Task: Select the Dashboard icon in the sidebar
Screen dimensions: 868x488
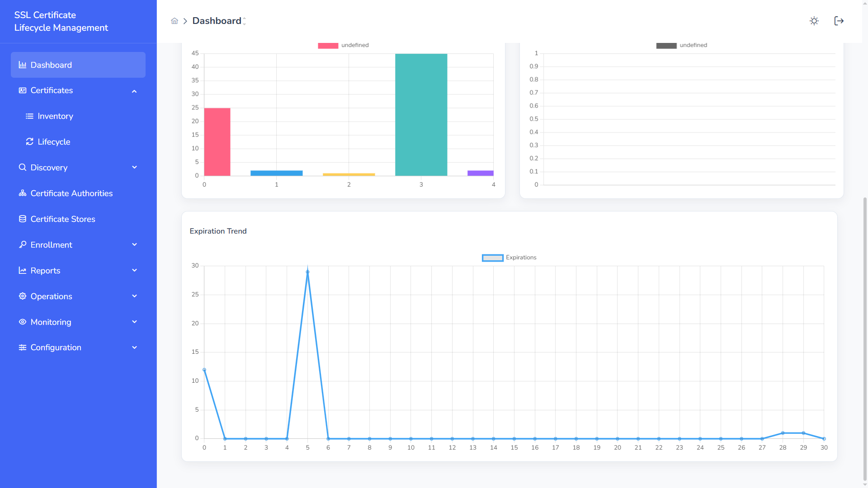Action: 22,65
